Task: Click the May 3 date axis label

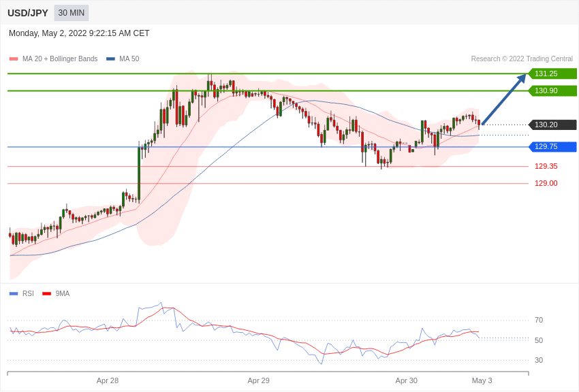Action: [x=482, y=380]
